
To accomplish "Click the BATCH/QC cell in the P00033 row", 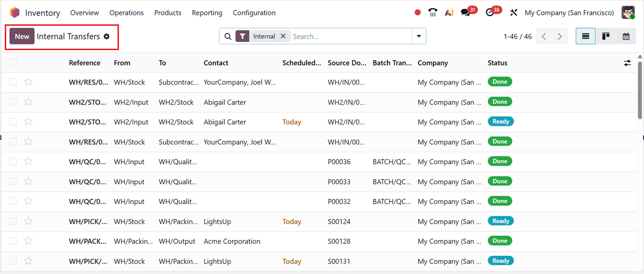I will 392,181.
